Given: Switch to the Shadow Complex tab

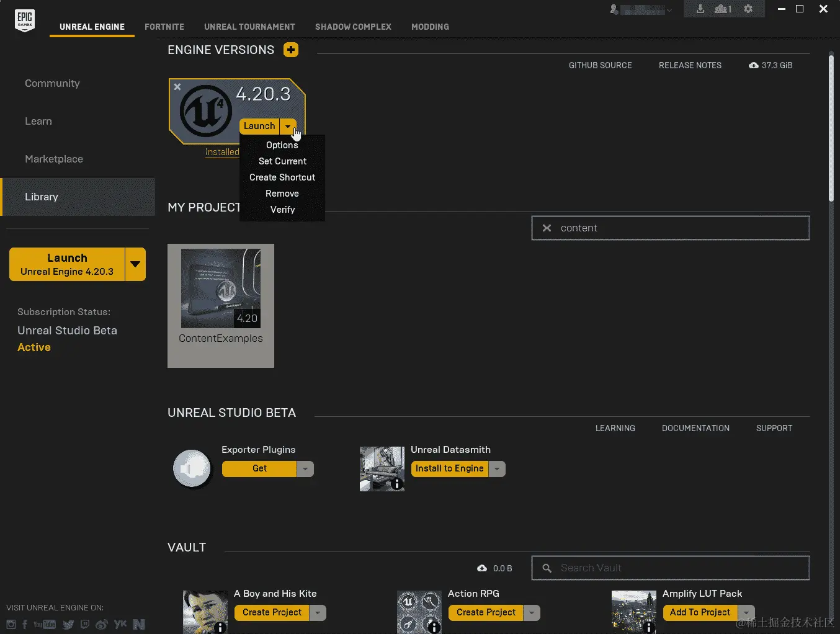Looking at the screenshot, I should click(x=353, y=27).
